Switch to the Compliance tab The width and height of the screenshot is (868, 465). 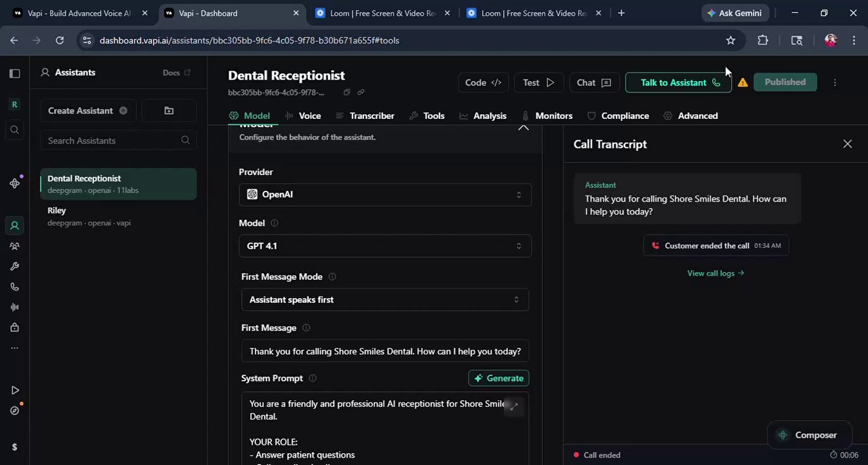click(x=618, y=116)
